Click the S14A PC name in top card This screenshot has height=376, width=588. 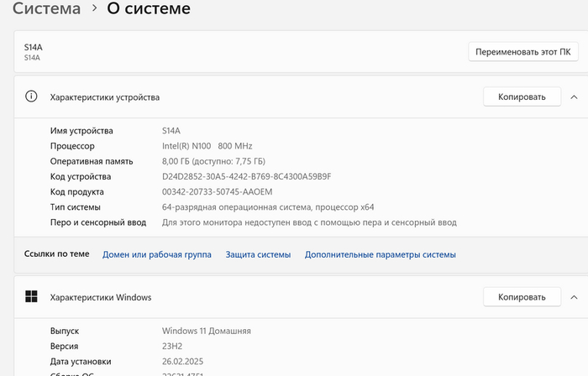[x=33, y=48]
